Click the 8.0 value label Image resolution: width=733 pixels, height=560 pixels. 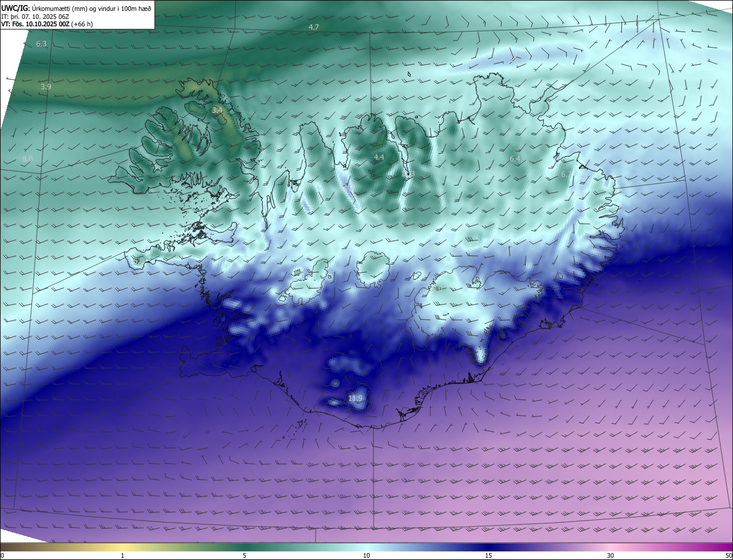pyautogui.click(x=27, y=159)
